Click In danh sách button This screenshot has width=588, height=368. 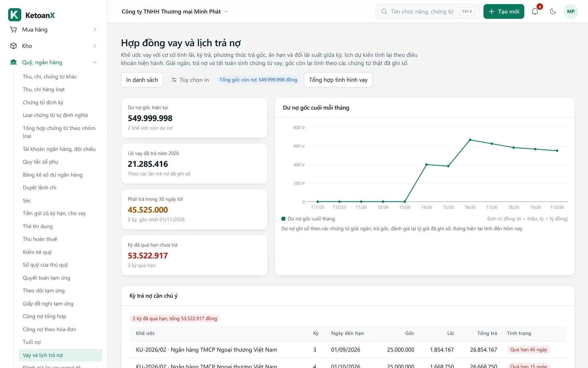142,80
